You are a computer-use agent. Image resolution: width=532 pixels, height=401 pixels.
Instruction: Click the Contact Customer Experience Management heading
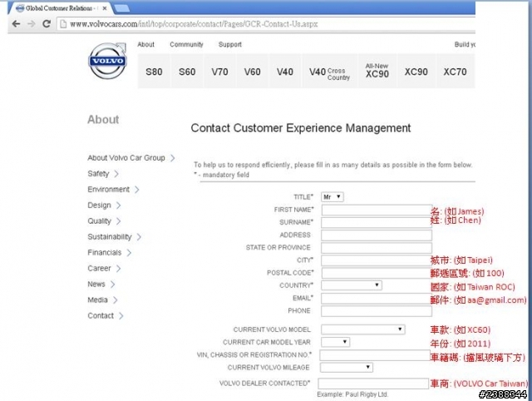(301, 128)
